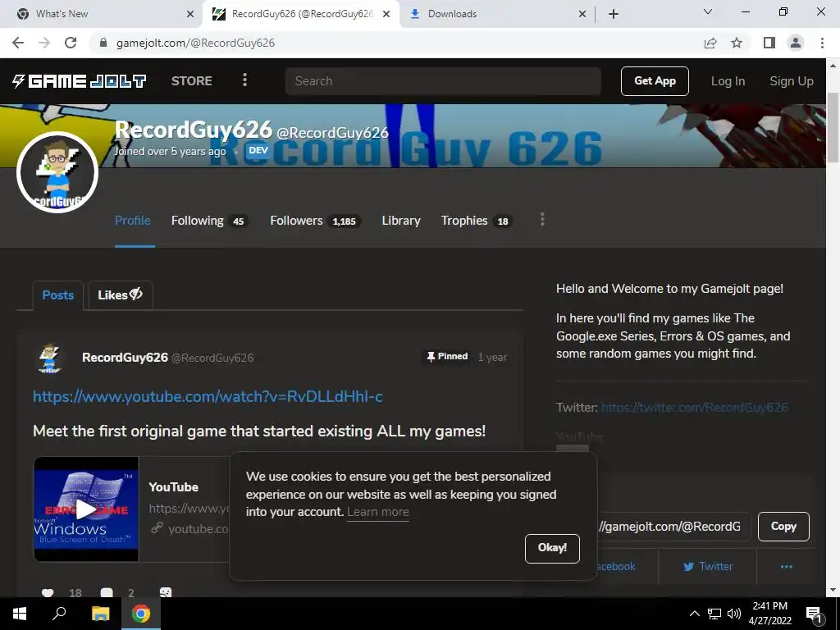Open the notification center icon
Viewport: 840px width, 630px height.
[815, 614]
